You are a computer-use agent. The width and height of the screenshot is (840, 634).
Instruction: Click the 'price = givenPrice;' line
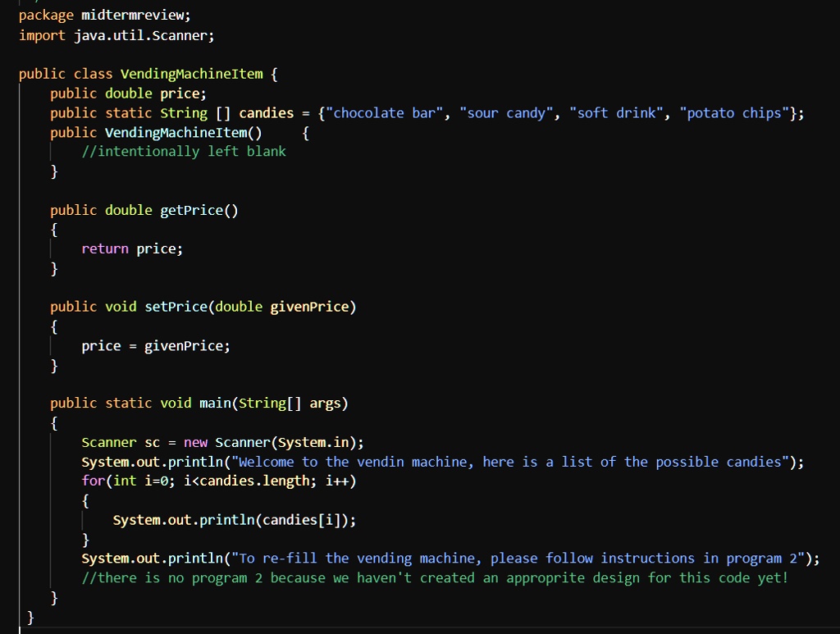click(155, 346)
